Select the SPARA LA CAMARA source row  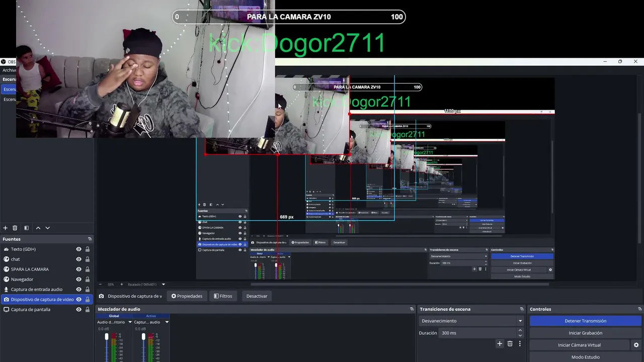tap(47, 269)
